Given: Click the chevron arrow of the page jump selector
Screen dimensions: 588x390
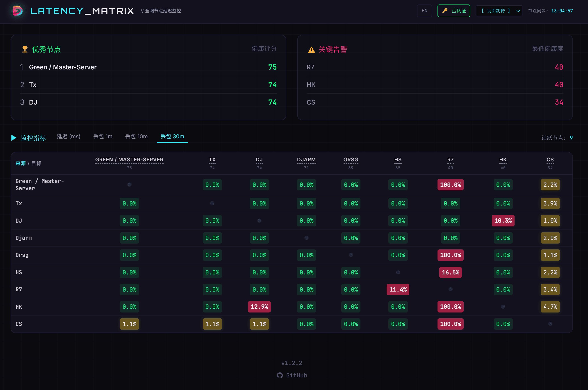Looking at the screenshot, I should (x=518, y=11).
